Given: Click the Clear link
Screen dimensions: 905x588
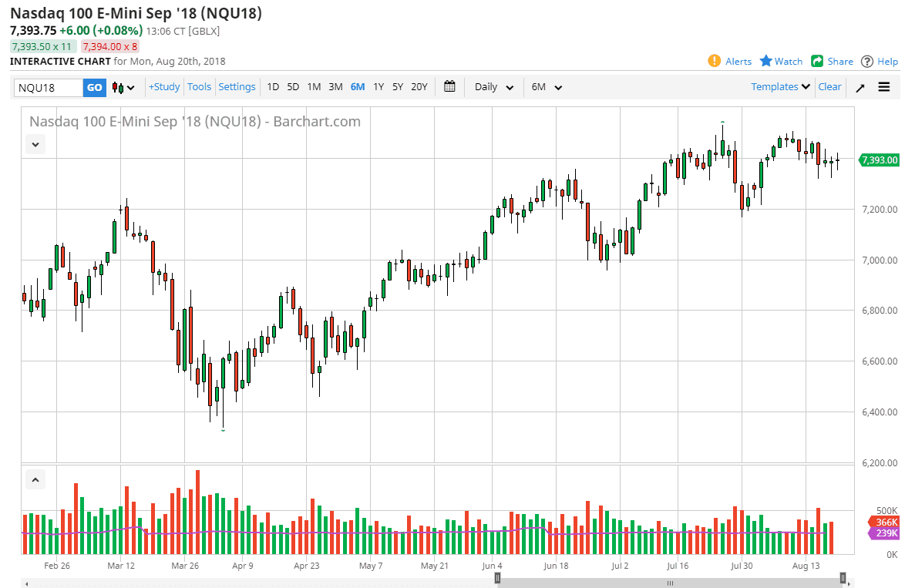Looking at the screenshot, I should click(829, 86).
